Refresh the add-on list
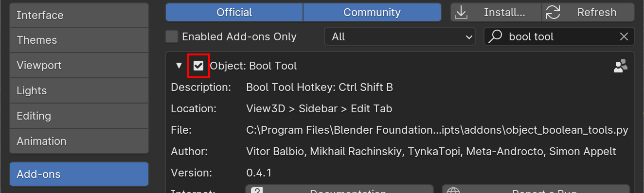 click(589, 12)
